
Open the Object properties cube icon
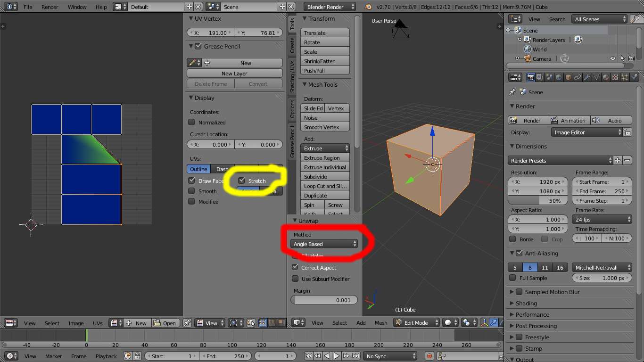click(569, 77)
